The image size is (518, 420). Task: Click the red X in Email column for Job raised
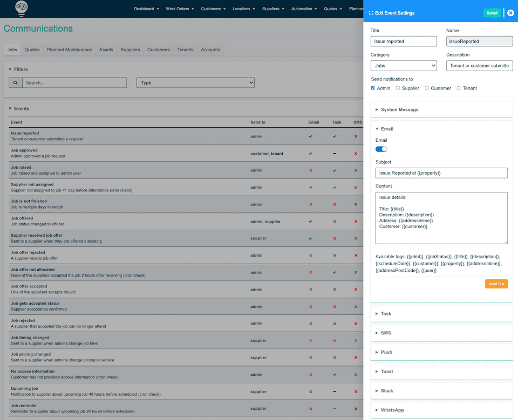[311, 170]
